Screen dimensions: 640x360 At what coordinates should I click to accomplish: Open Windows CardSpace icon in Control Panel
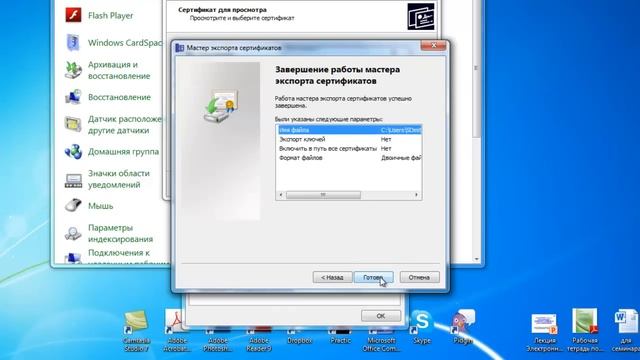[73, 42]
